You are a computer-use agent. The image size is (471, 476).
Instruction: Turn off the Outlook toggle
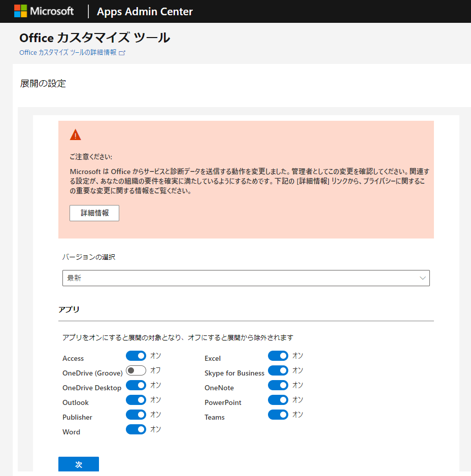tap(136, 399)
